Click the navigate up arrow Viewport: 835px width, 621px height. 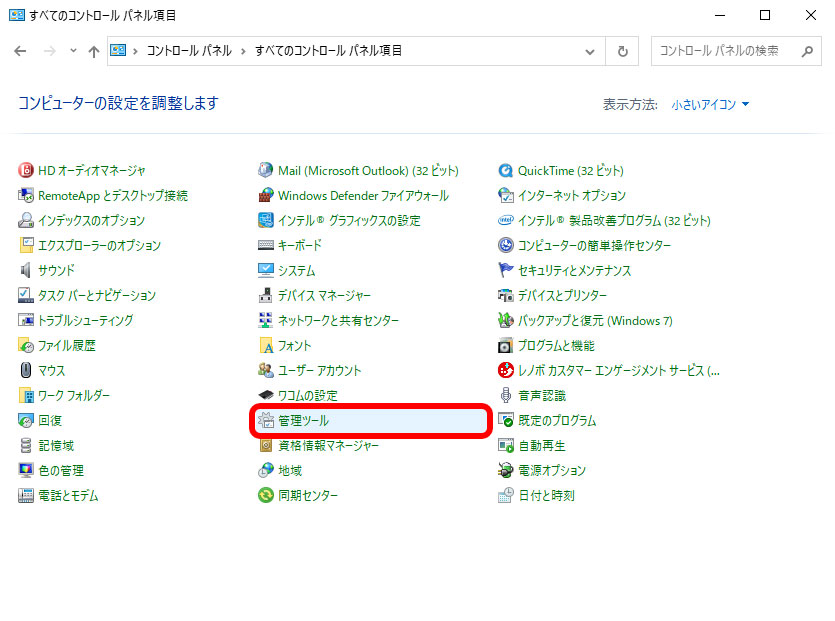point(94,50)
